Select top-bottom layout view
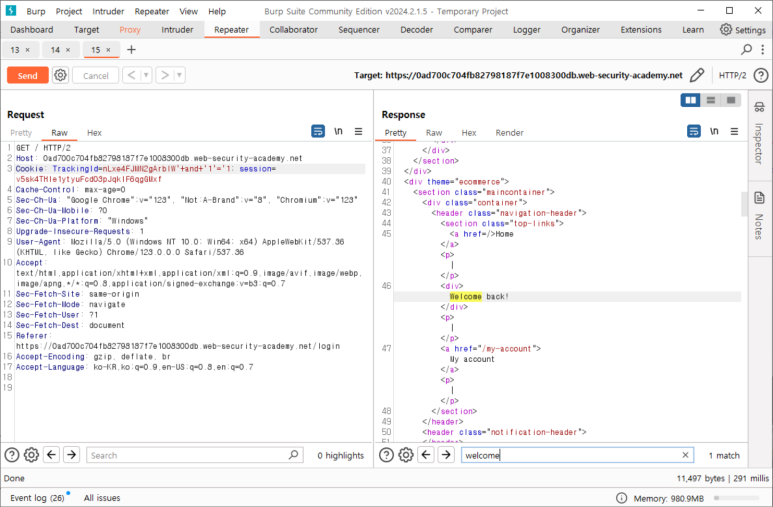The width and height of the screenshot is (773, 507). 710,100
